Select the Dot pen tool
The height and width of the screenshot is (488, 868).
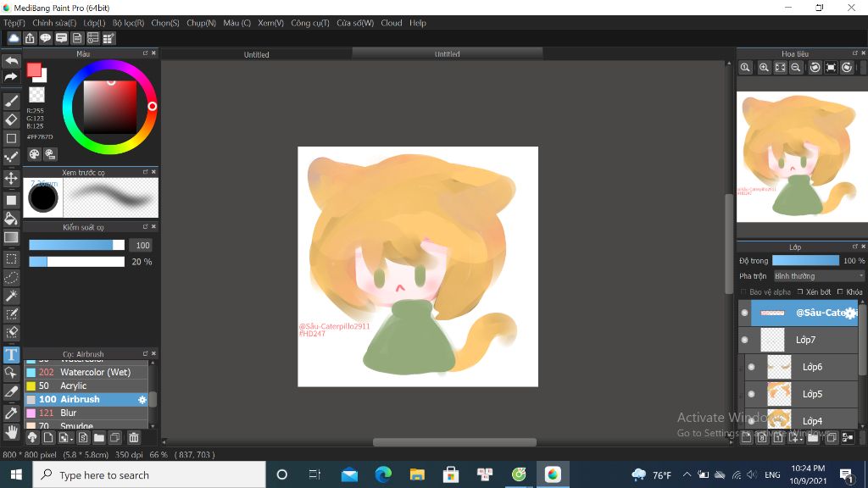point(11,157)
